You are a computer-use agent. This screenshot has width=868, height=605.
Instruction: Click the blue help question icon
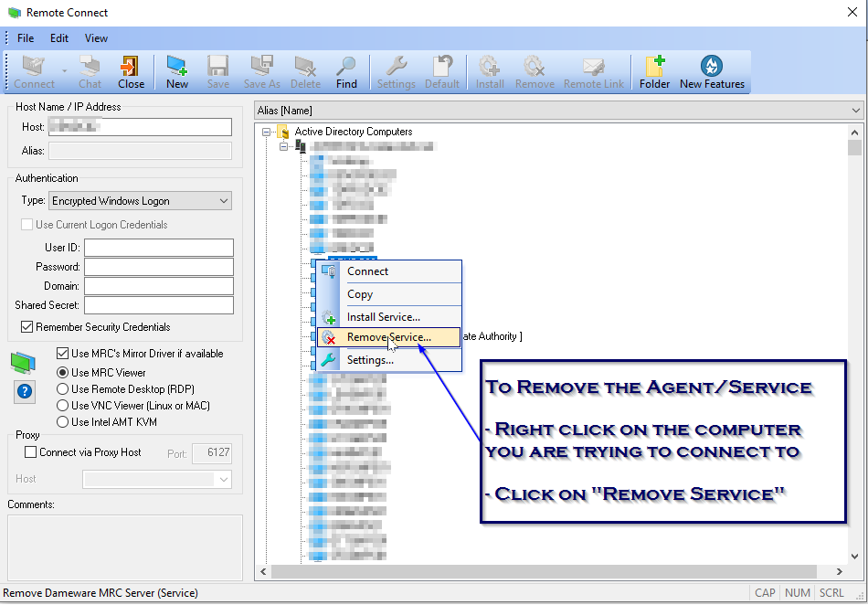(x=25, y=392)
